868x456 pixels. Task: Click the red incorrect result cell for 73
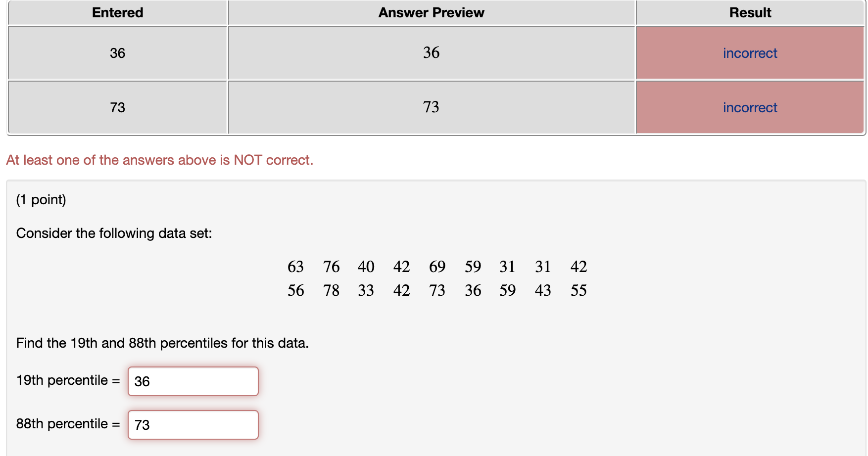[x=749, y=107]
